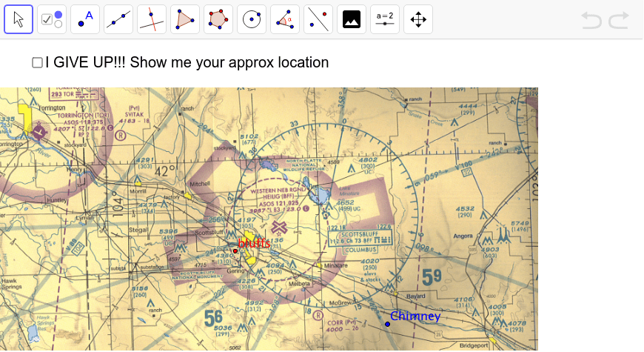Viewport: 644px width, 352px height.
Task: Click the blue Chimney point
Action: (387, 324)
